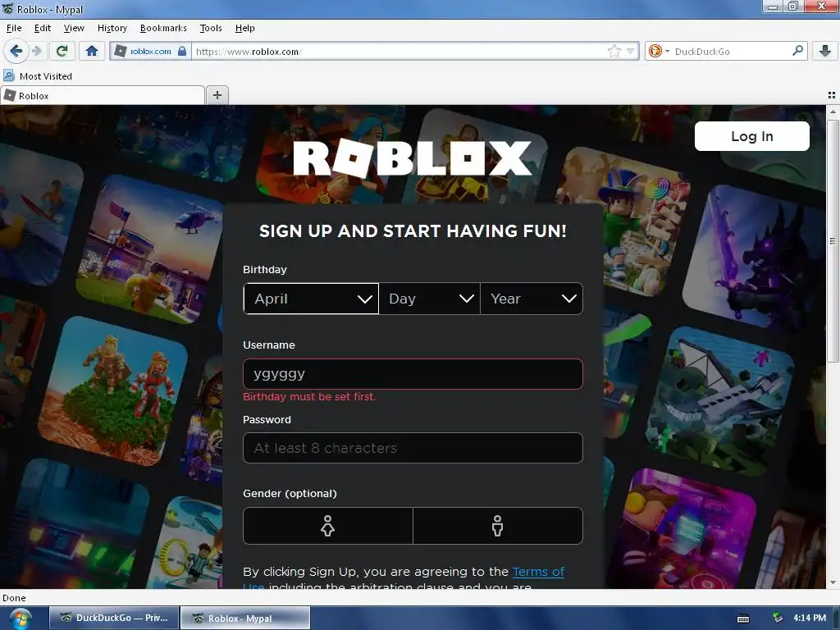This screenshot has height=630, width=840.
Task: Switch to DuckDuckGo taskbar window
Action: [x=113, y=618]
